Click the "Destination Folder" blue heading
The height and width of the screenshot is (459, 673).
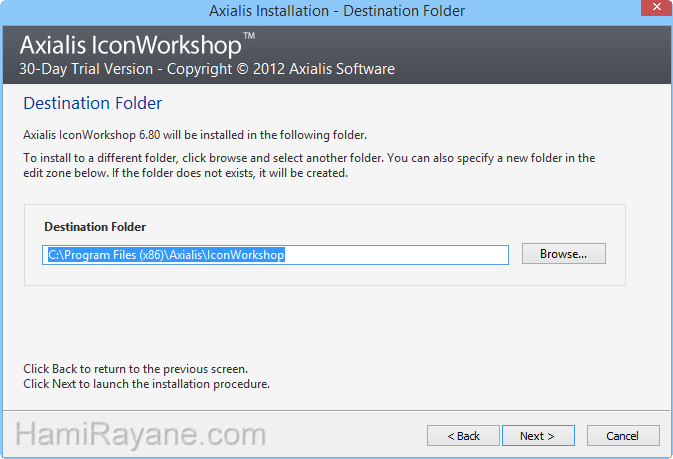pyautogui.click(x=93, y=103)
